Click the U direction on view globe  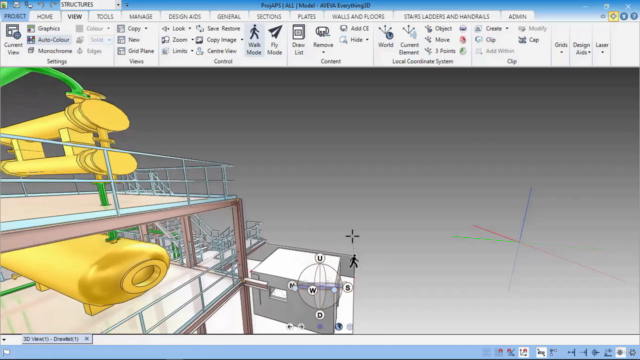[320, 258]
